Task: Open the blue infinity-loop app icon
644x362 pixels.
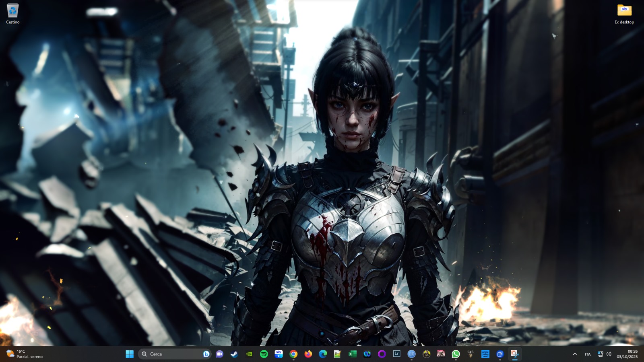Action: (367, 354)
